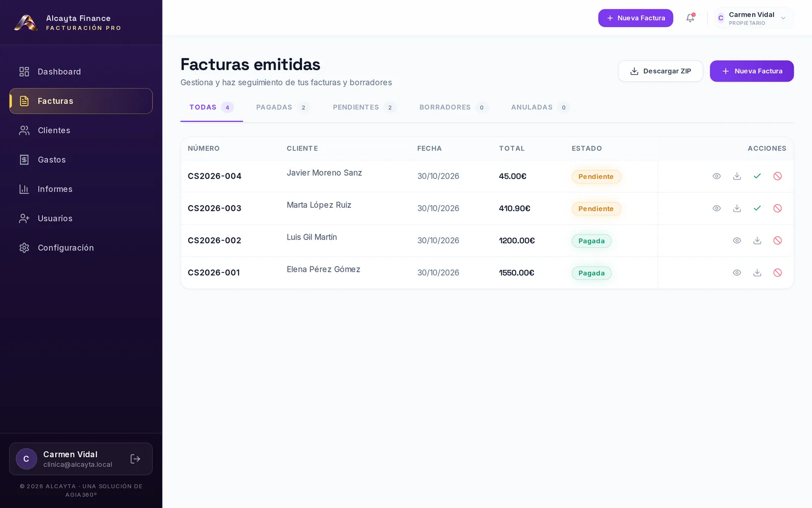Switch to the Todas tab

click(212, 107)
